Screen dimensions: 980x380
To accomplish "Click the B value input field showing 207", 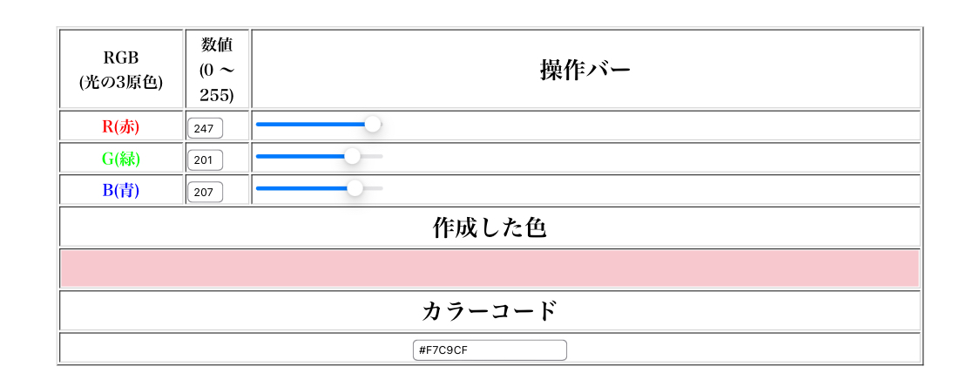I will pos(205,192).
